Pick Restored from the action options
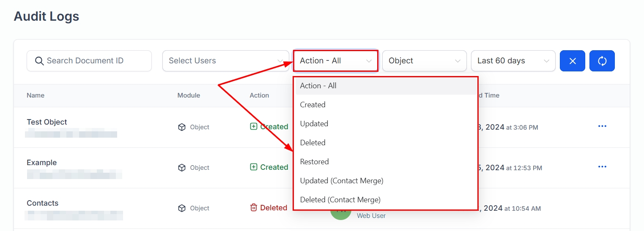 point(314,162)
